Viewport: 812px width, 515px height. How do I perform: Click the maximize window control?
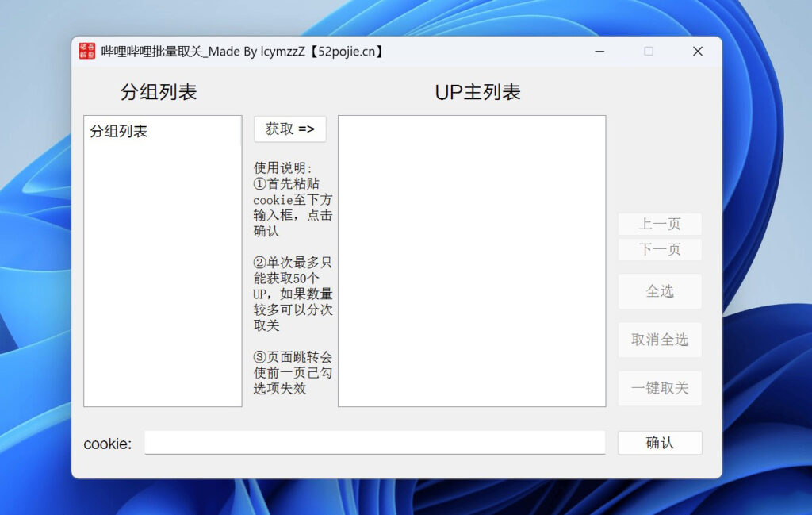click(649, 51)
